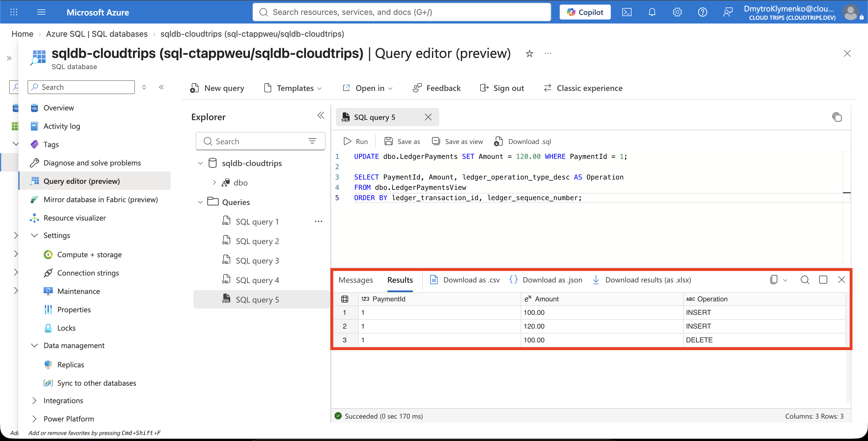Open Locks settings
This screenshot has width=868, height=441.
point(66,328)
